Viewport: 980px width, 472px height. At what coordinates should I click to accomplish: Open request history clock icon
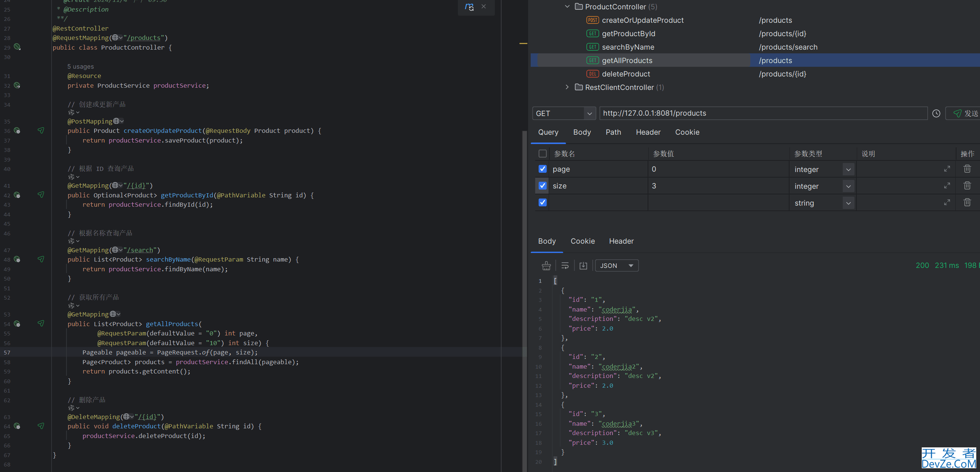click(936, 113)
